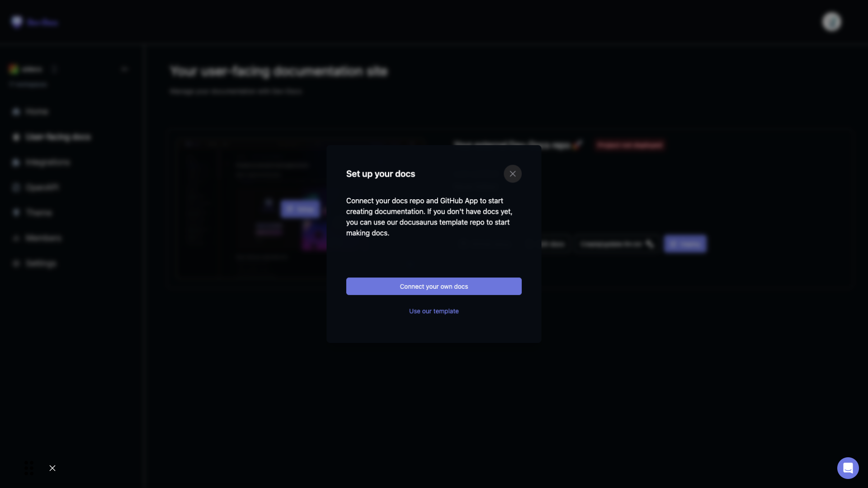Viewport: 868px width, 488px height.
Task: Select Use our template link
Action: (434, 310)
